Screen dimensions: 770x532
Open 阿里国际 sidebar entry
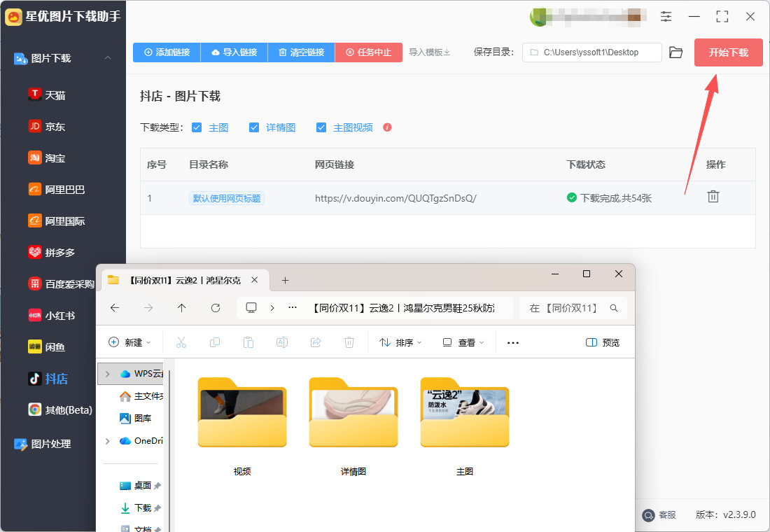(57, 220)
